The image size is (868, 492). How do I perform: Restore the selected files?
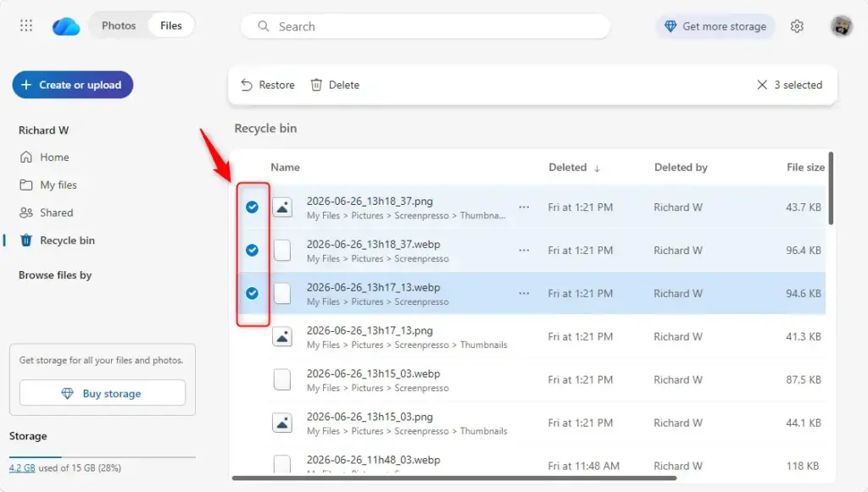coord(268,85)
